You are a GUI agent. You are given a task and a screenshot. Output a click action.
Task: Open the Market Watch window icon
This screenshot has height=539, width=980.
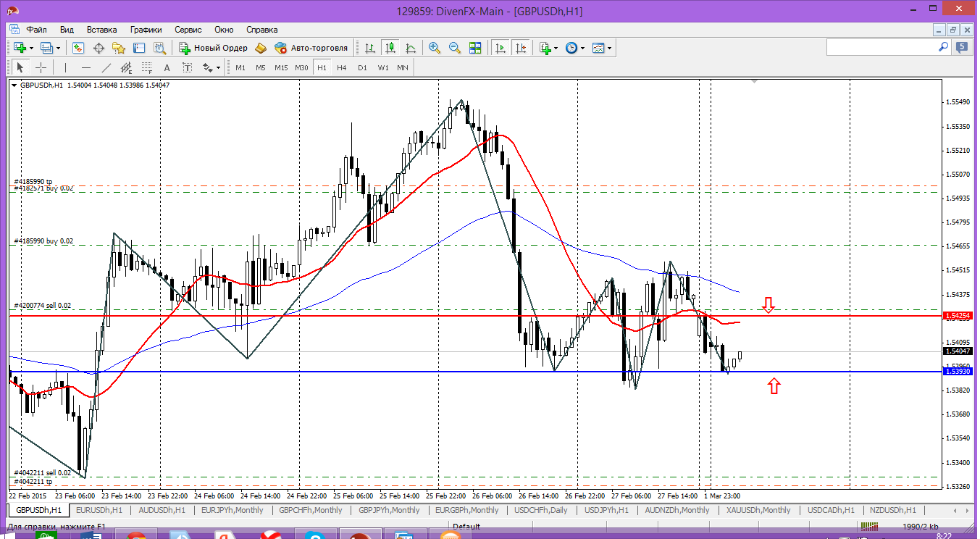[78, 48]
